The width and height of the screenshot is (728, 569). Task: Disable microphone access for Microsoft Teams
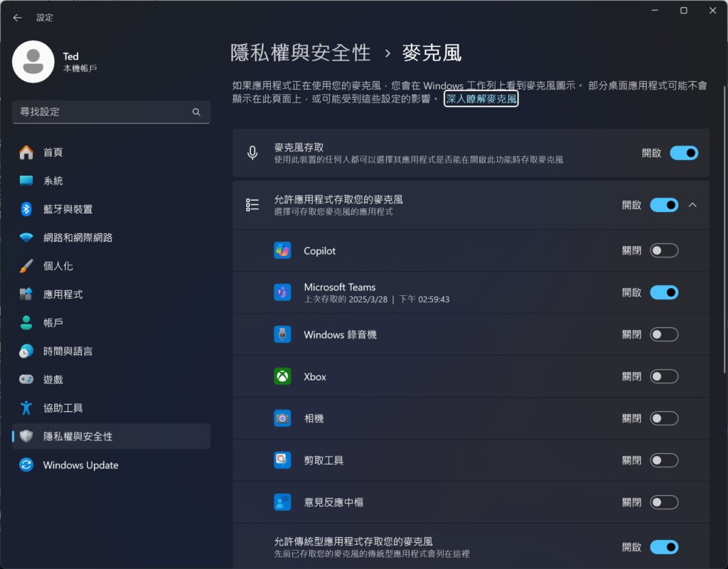coord(663,292)
